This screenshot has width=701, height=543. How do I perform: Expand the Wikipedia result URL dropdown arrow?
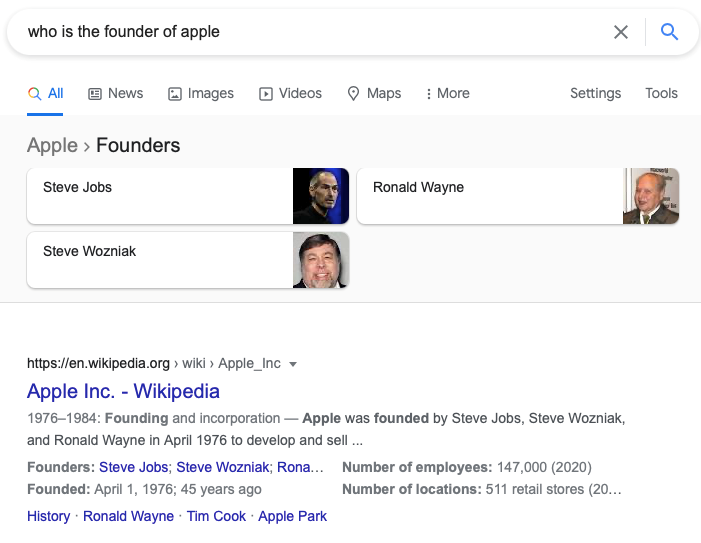tap(293, 364)
